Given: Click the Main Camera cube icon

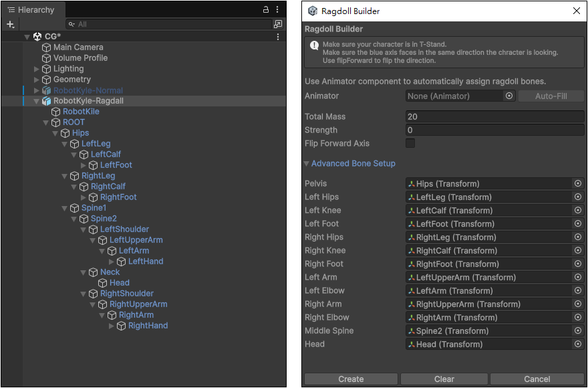Looking at the screenshot, I should [x=46, y=47].
